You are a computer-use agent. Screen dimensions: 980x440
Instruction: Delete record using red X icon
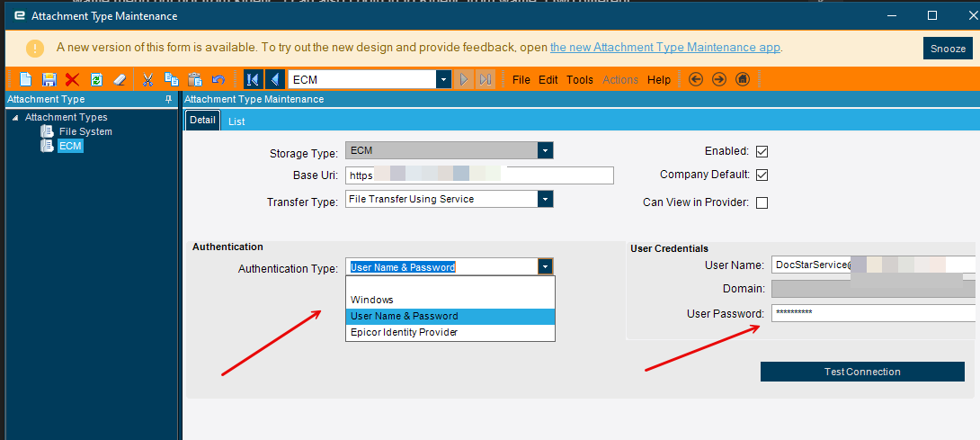pos(73,79)
